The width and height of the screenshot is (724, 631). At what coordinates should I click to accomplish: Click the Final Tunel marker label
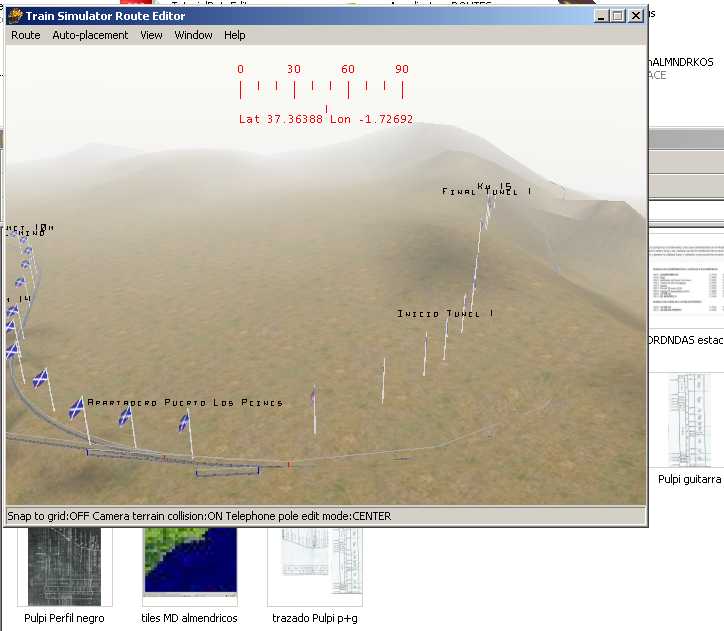[x=480, y=192]
